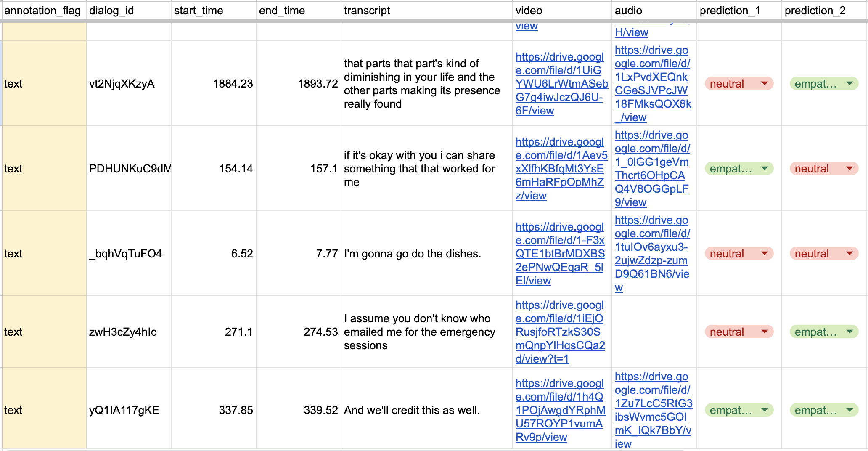The image size is (868, 451).
Task: Open prediction_1 dropdown in the _bqhVqTuFO4 row
Action: [x=739, y=254]
